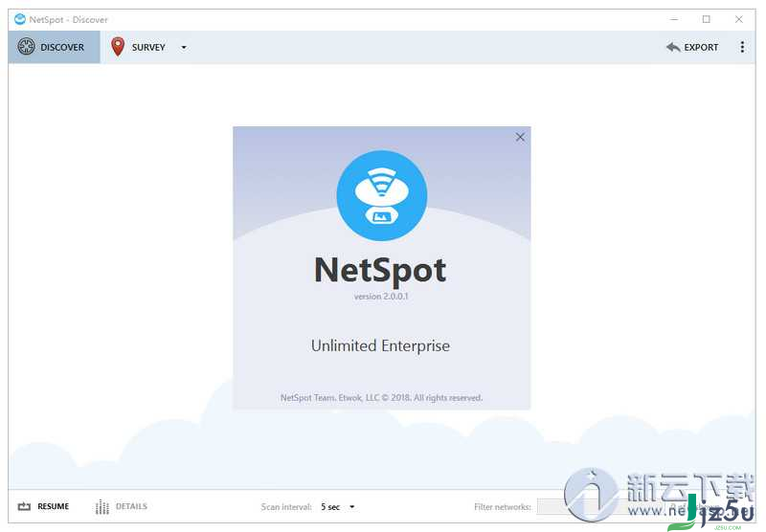
Task: Expand the Survey dropdown arrow
Action: (x=184, y=47)
